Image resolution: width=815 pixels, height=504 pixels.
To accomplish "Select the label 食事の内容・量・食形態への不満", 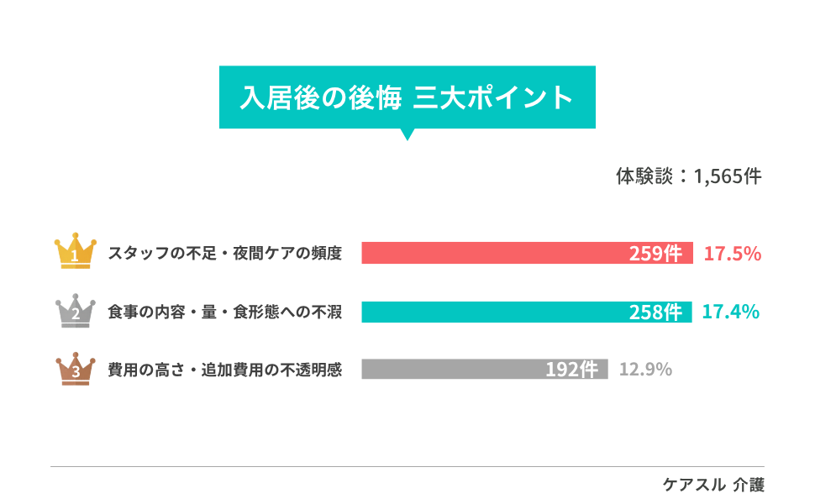I will pyautogui.click(x=224, y=312).
